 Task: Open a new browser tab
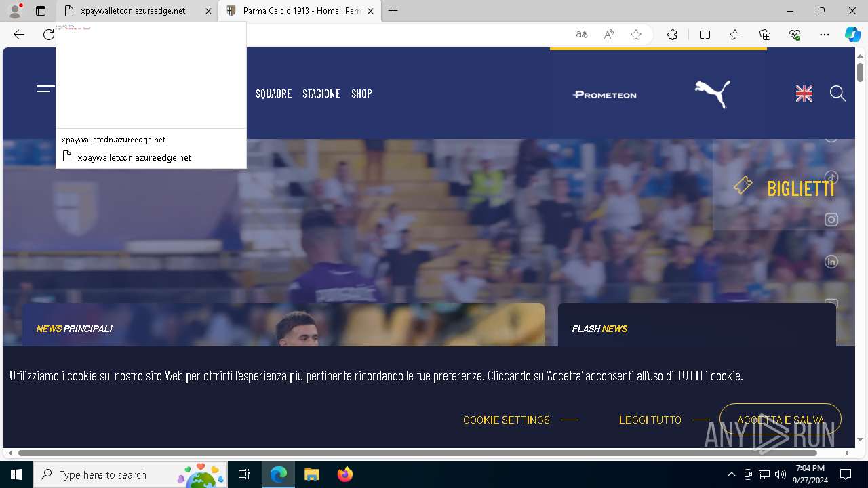click(x=393, y=11)
